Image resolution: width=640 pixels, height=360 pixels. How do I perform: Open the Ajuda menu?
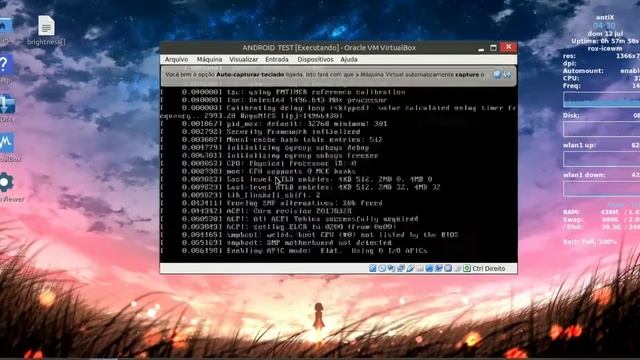(x=349, y=59)
